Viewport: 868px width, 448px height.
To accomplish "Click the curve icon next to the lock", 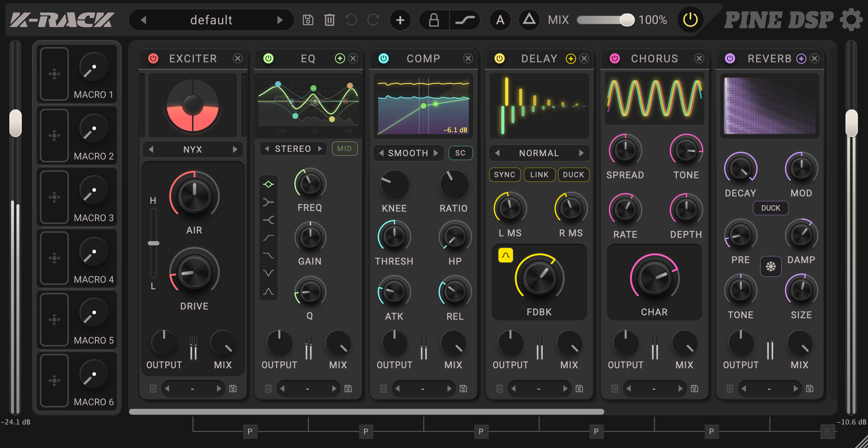I will pyautogui.click(x=465, y=20).
